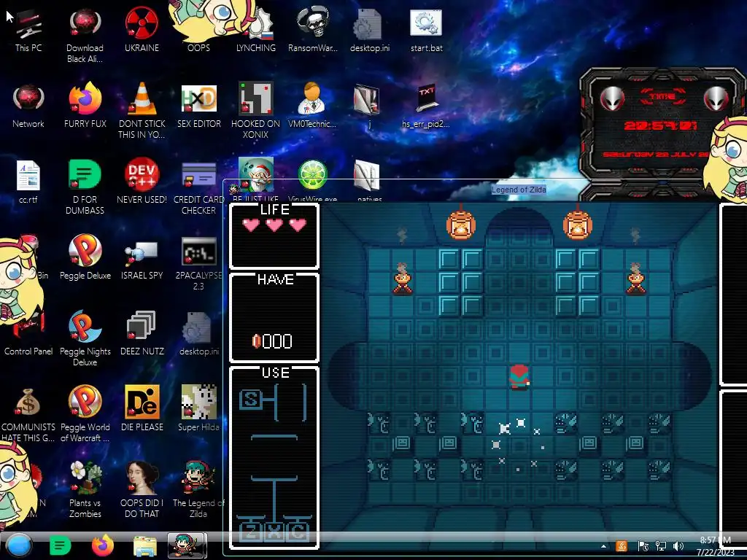Open the network tray icon
This screenshot has height=560, width=747.
661,546
